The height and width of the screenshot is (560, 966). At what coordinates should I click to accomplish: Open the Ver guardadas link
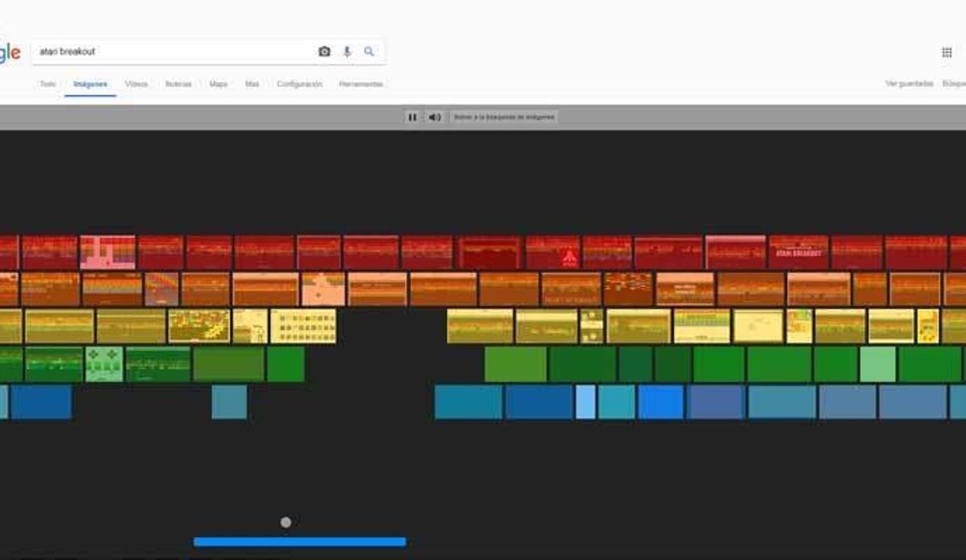[909, 84]
